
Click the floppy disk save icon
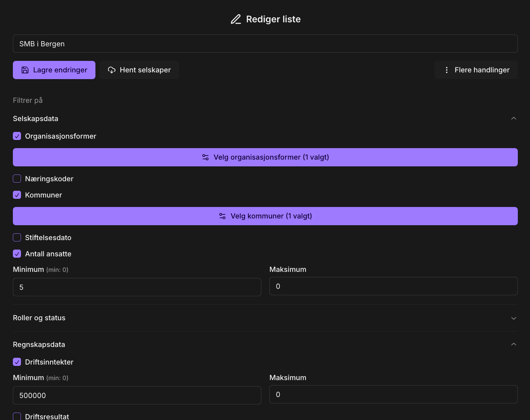tap(25, 70)
